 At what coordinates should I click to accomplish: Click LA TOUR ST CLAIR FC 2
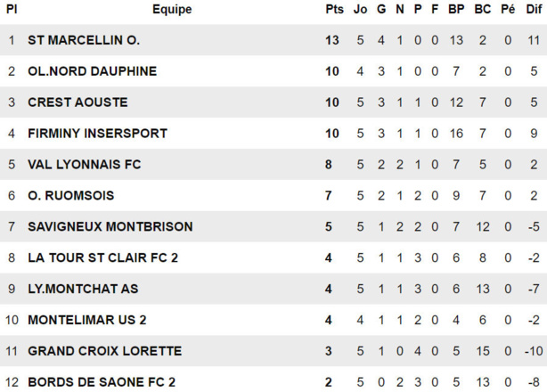pyautogui.click(x=102, y=258)
